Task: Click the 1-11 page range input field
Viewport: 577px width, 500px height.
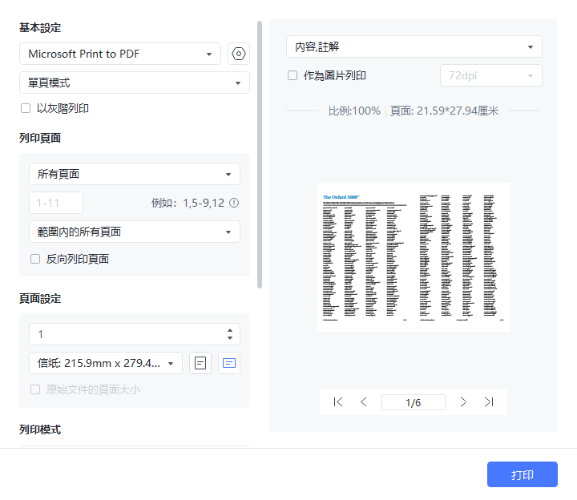Action: coord(56,203)
